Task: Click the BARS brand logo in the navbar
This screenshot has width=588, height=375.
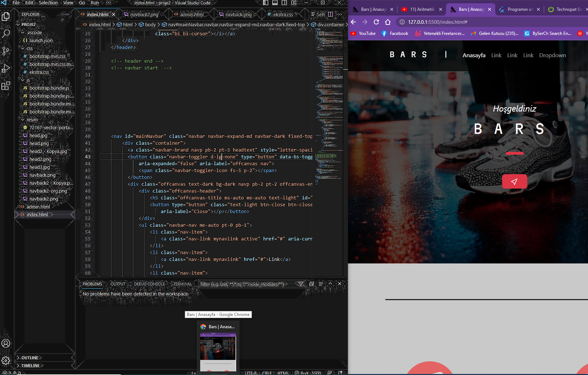Action: click(408, 55)
